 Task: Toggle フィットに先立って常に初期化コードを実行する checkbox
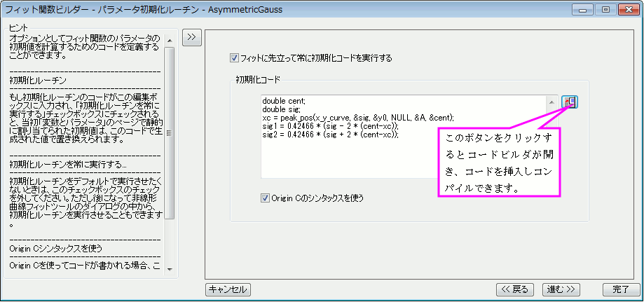pyautogui.click(x=235, y=58)
